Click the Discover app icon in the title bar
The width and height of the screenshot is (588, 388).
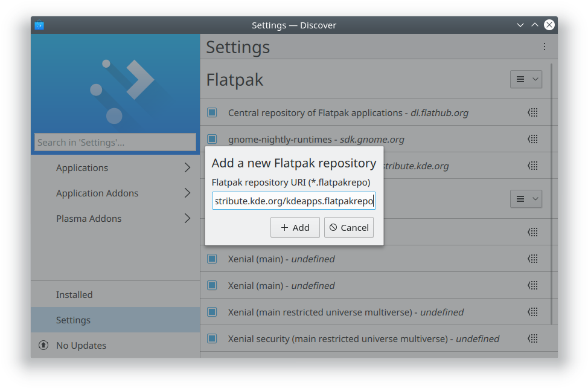point(39,25)
